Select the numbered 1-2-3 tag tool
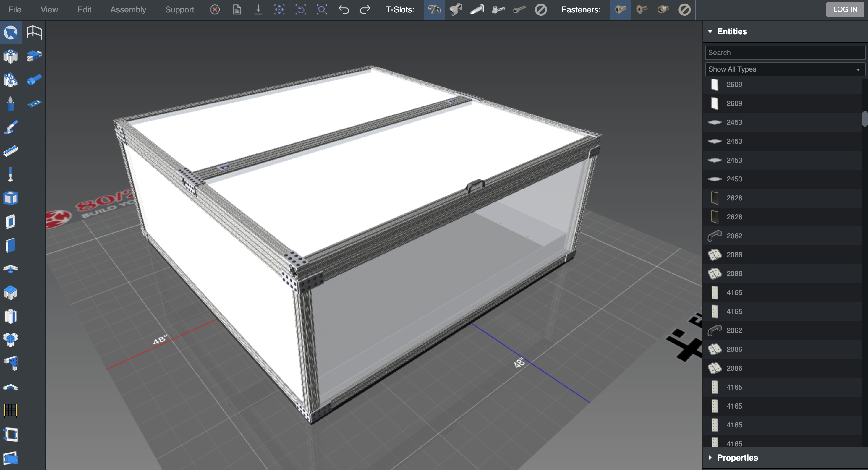The height and width of the screenshot is (470, 868). pos(34,103)
